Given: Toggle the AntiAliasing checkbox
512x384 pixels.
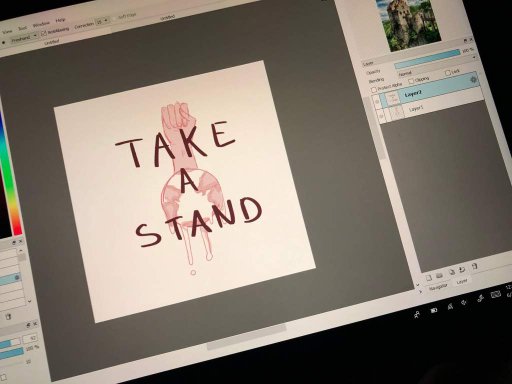Looking at the screenshot, I should [x=44, y=33].
